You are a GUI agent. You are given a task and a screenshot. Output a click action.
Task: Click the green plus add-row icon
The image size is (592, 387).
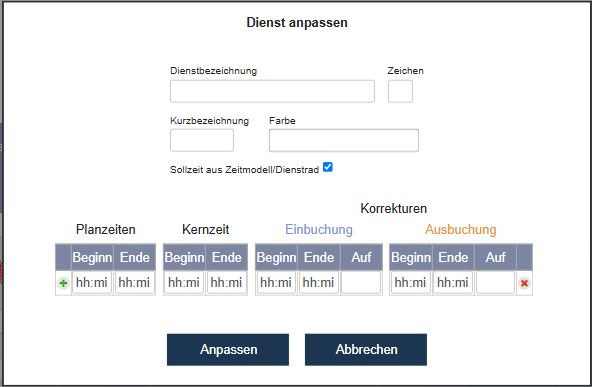[63, 283]
